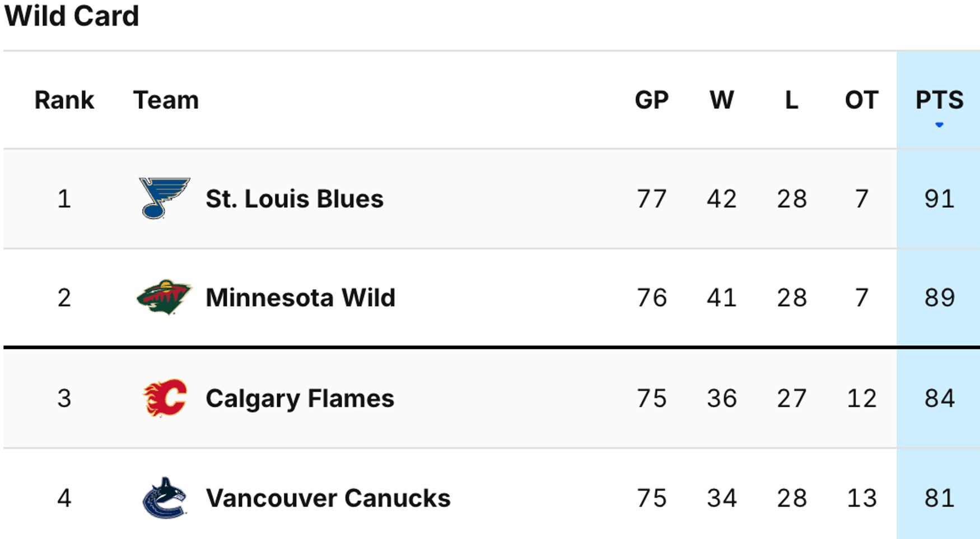Sort table by GP column header
This screenshot has width=980, height=539.
click(651, 100)
